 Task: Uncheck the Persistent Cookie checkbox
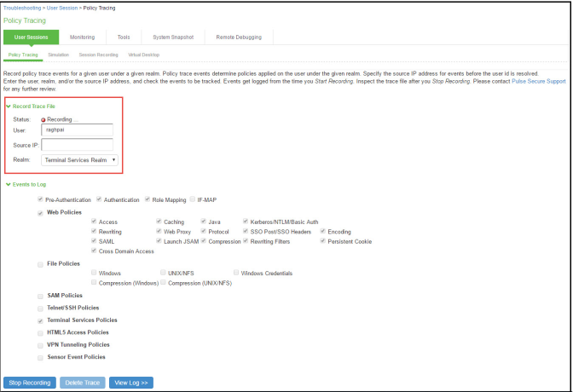tap(322, 241)
